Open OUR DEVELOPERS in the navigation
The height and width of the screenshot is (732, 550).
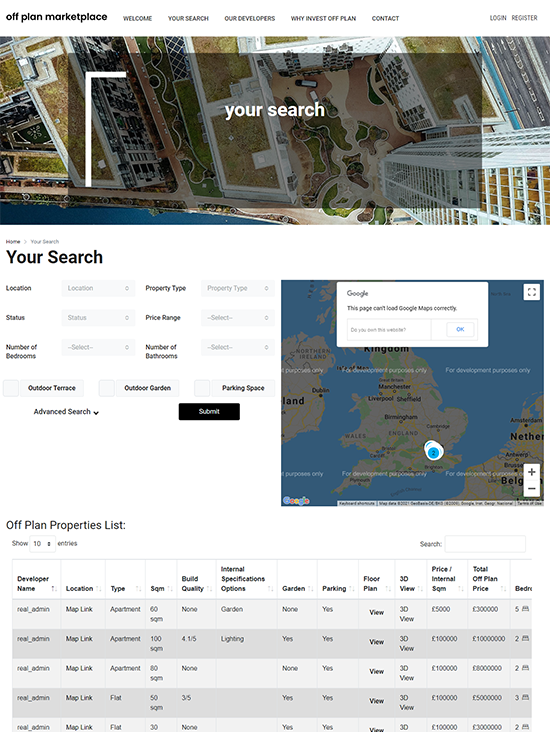(x=250, y=19)
